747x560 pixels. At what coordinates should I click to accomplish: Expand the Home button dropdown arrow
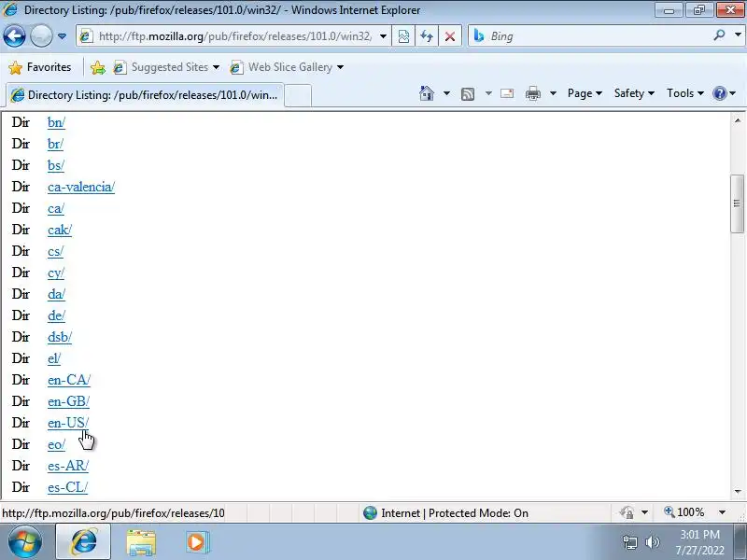[x=446, y=93]
